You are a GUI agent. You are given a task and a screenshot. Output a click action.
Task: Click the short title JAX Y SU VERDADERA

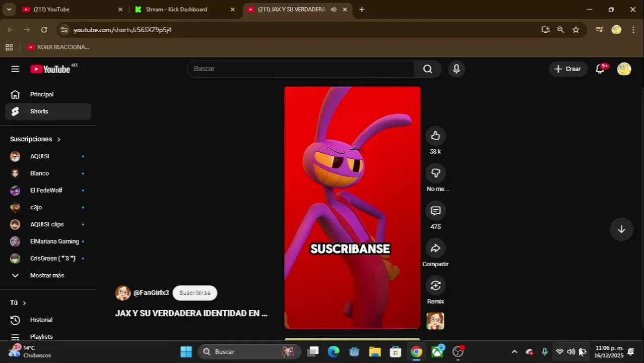[x=191, y=313]
